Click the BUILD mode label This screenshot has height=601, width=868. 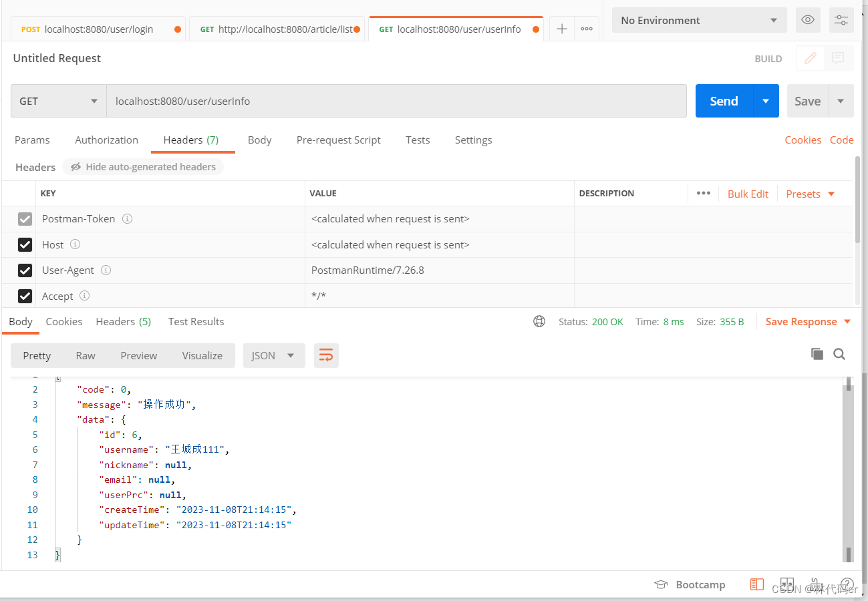click(x=768, y=59)
